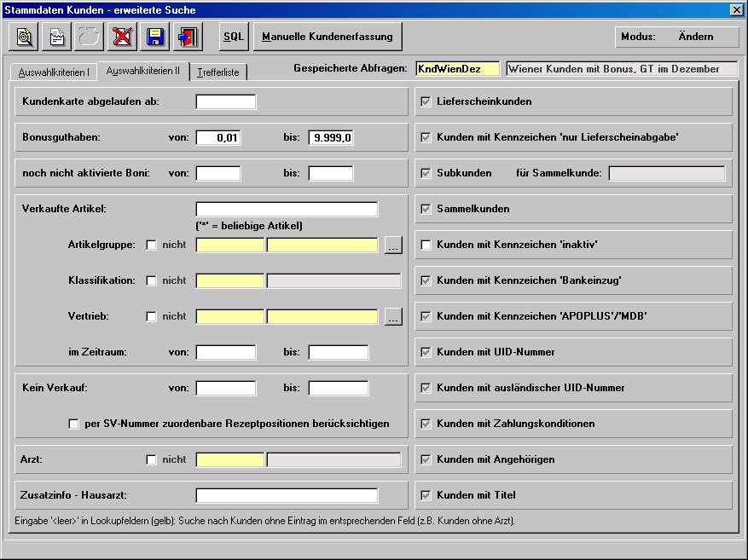Click the yellow Klassifikation lookup field

pyautogui.click(x=230, y=281)
